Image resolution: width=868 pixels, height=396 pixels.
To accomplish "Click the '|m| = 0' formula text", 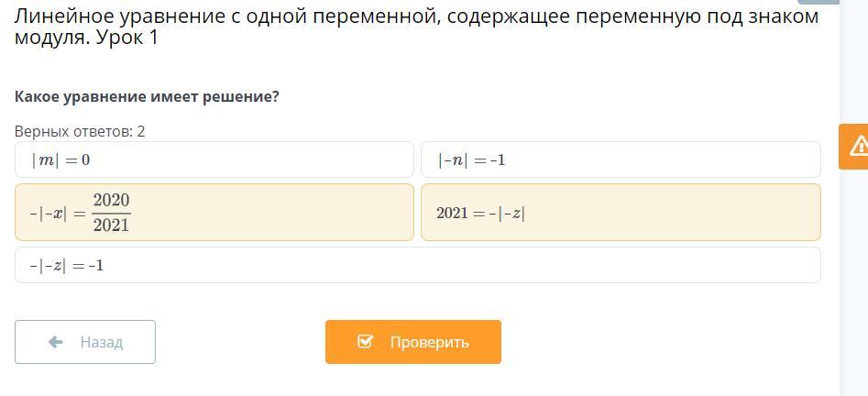I will pyautogui.click(x=60, y=160).
